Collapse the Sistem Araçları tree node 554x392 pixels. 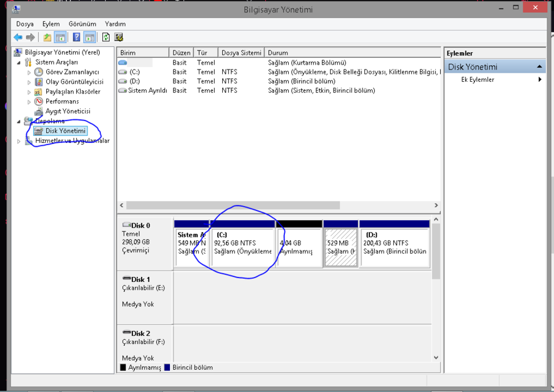(18, 63)
